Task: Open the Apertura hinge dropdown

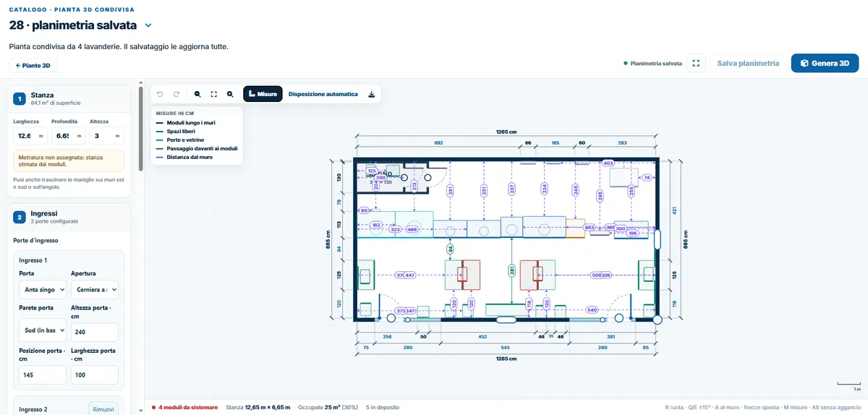Action: pyautogui.click(x=95, y=290)
